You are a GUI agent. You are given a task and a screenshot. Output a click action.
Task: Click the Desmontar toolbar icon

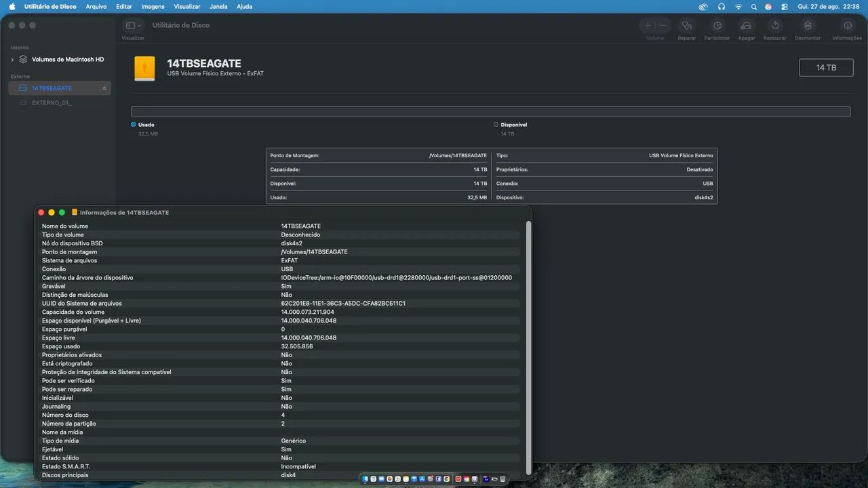[x=808, y=26]
